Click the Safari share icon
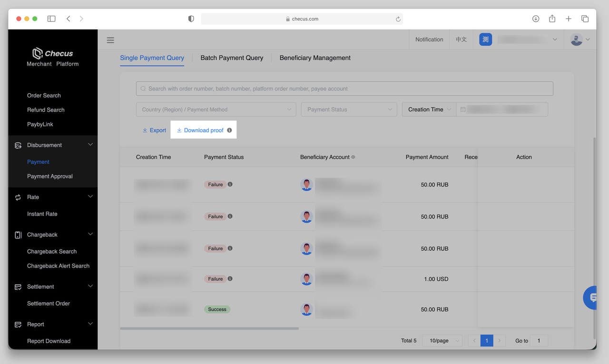 click(x=552, y=19)
